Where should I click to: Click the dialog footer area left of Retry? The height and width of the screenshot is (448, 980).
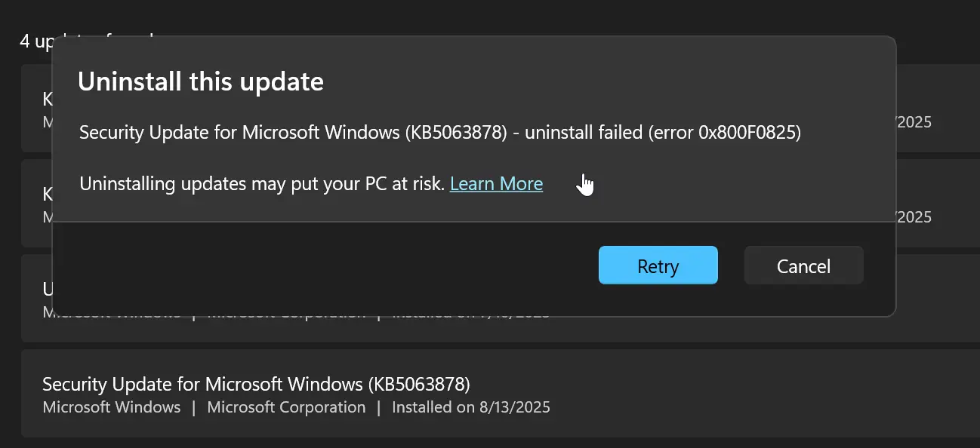[325, 265]
